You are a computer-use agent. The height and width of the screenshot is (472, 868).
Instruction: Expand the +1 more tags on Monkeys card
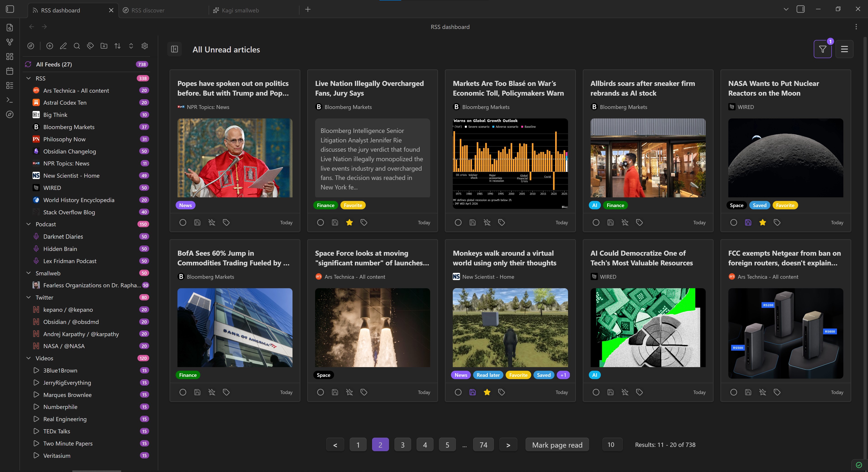(x=563, y=375)
